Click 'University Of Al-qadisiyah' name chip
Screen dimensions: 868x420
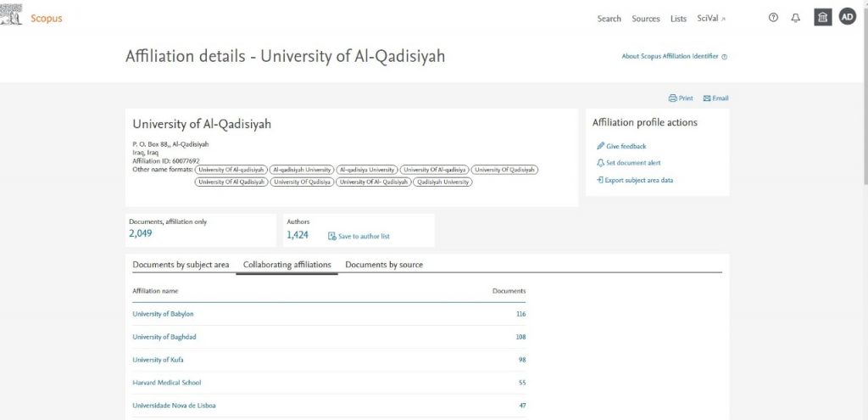point(231,170)
